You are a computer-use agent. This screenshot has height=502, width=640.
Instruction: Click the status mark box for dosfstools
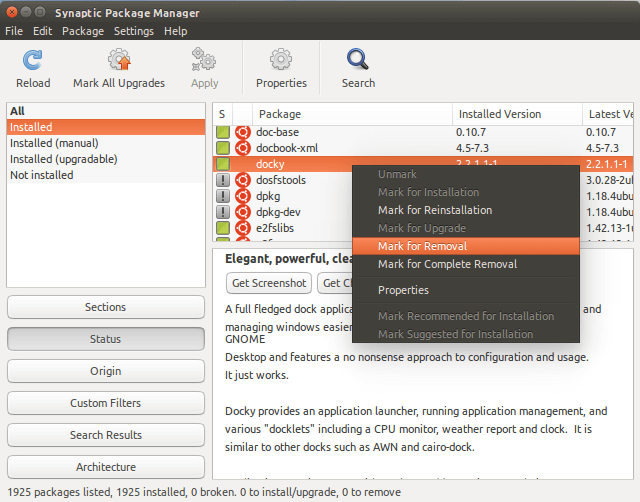(x=223, y=180)
